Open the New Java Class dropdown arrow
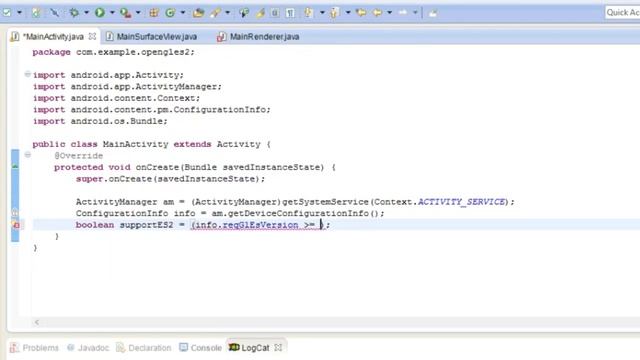The image size is (640, 360). click(182, 13)
